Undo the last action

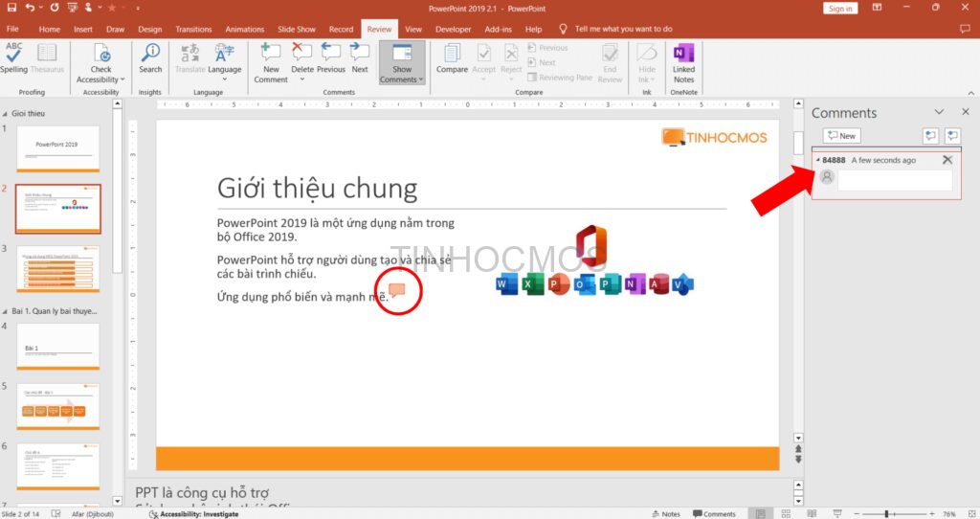tap(30, 8)
